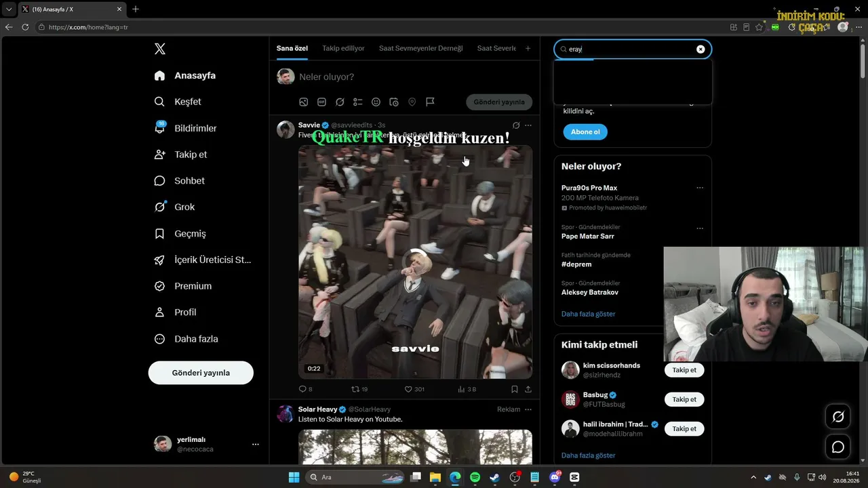Screen dimensions: 868x488
Task: Follow halil ibrahim account
Action: pyautogui.click(x=684, y=428)
